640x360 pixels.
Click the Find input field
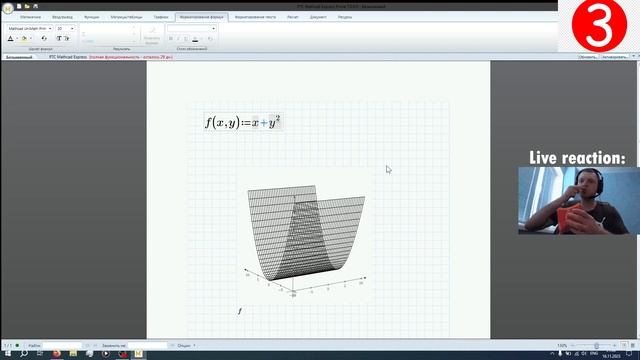pos(62,345)
